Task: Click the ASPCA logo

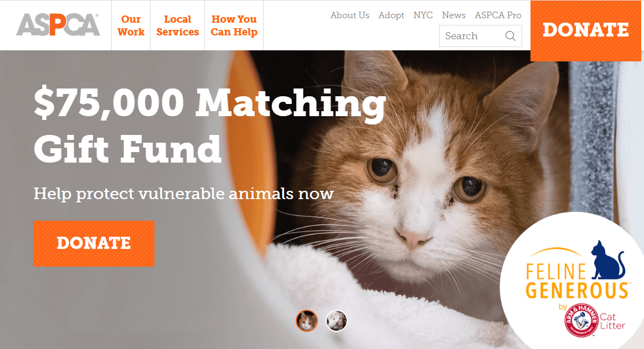Action: (58, 25)
